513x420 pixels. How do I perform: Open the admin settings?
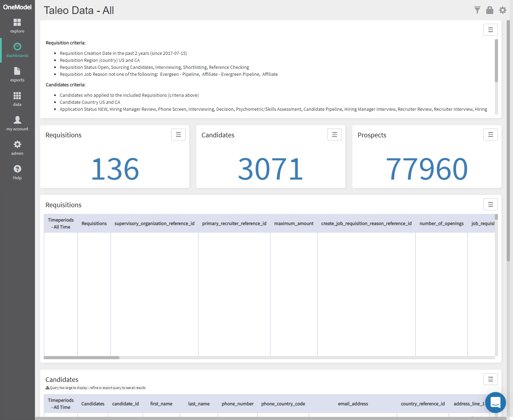[x=17, y=148]
